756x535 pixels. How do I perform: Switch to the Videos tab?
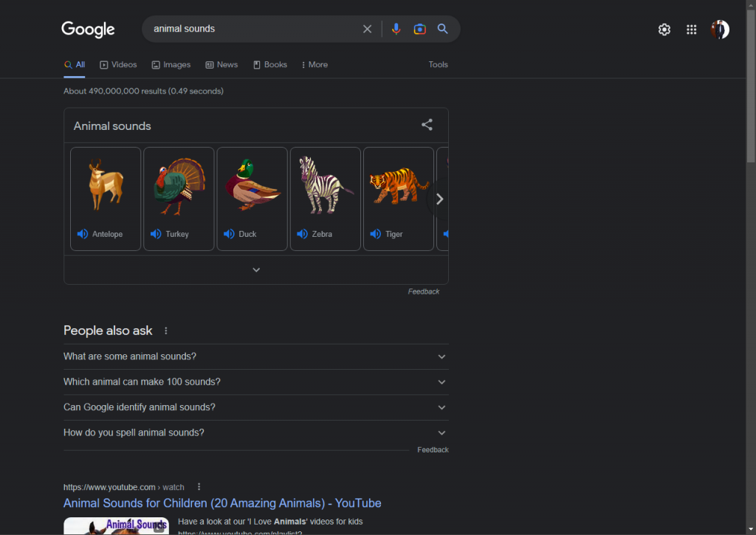(118, 65)
